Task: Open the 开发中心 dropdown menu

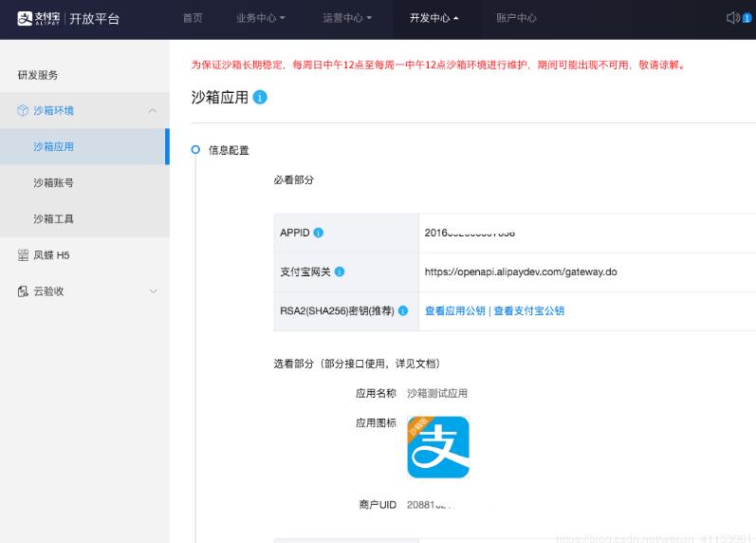Action: [433, 18]
